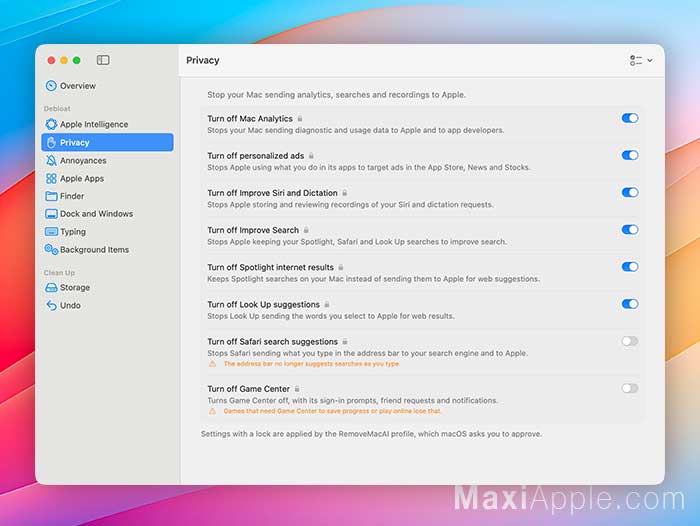Screen dimensions: 700x526
Task: Click the lock icon beside personalized ads
Action: pyautogui.click(x=311, y=155)
